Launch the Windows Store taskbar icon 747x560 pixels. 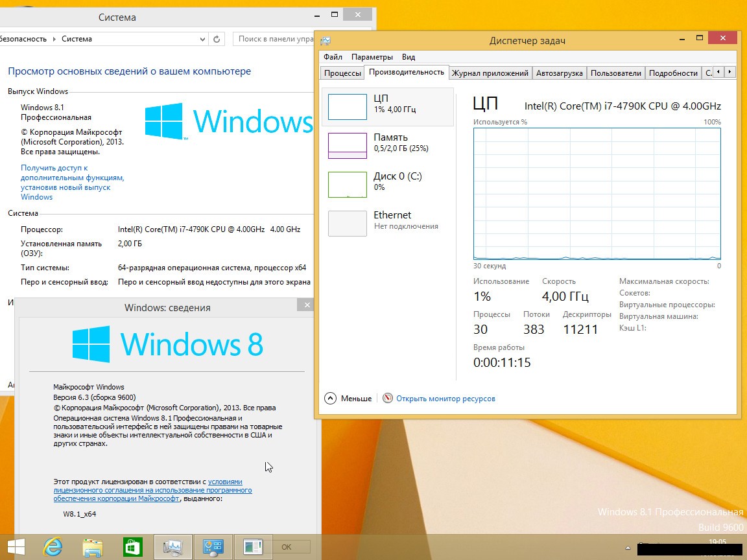click(133, 547)
